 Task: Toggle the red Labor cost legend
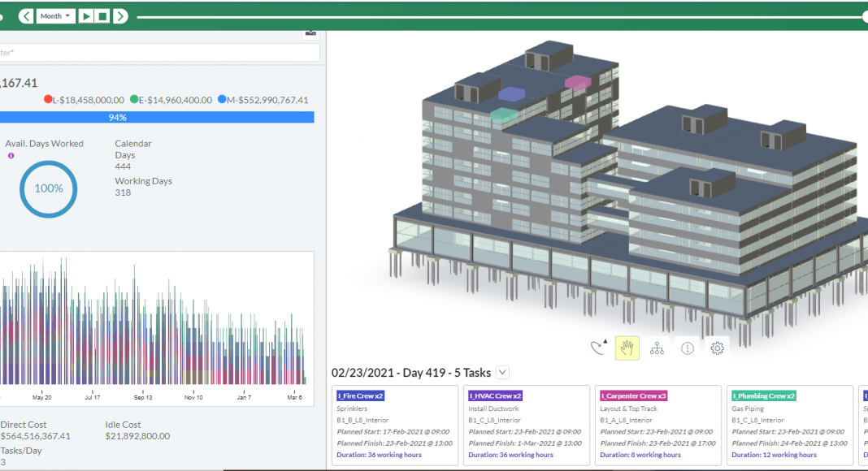tap(49, 100)
